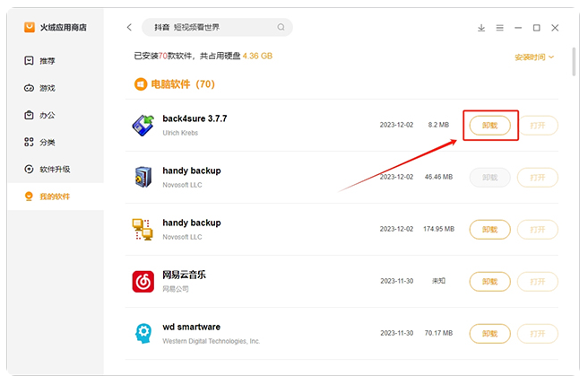Uninstall wd smartware
This screenshot has width=588, height=376.
coord(490,334)
